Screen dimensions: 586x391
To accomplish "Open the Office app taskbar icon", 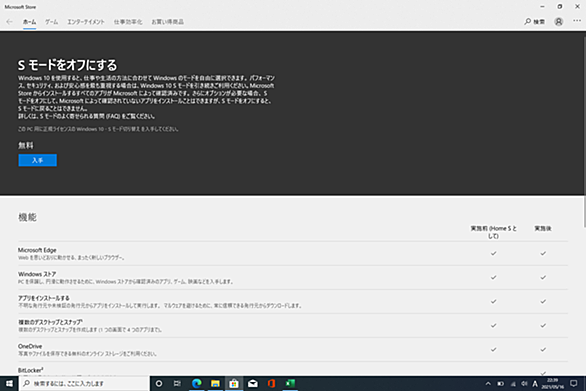I will (271, 383).
